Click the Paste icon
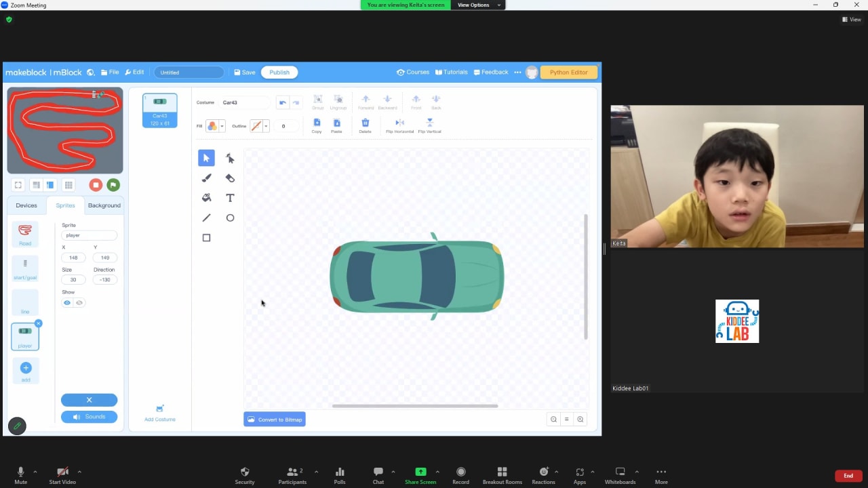This screenshot has height=488, width=868. point(336,125)
